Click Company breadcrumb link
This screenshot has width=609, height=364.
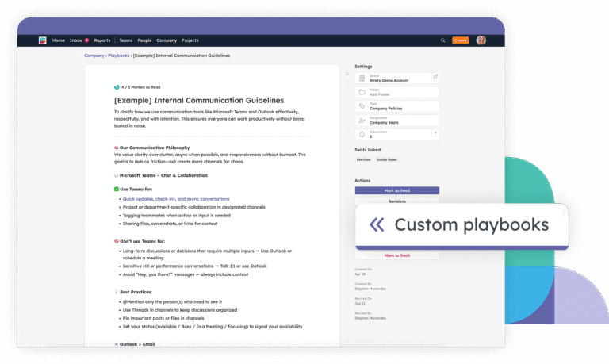(x=94, y=56)
